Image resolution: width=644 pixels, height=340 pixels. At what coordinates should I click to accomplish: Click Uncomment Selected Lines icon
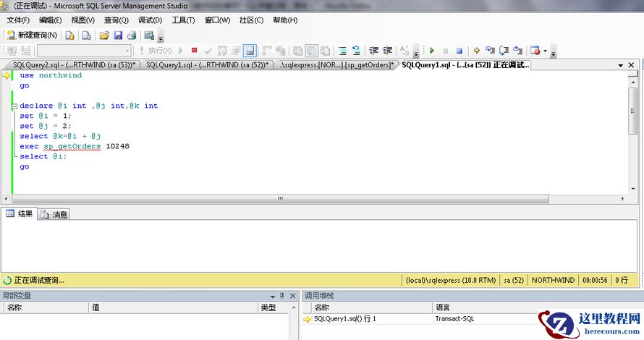(356, 51)
